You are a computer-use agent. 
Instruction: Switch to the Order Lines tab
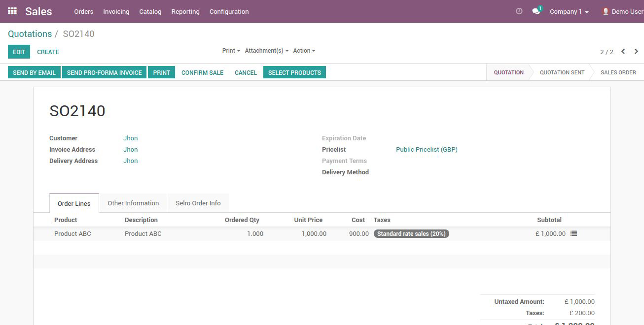[74, 203]
